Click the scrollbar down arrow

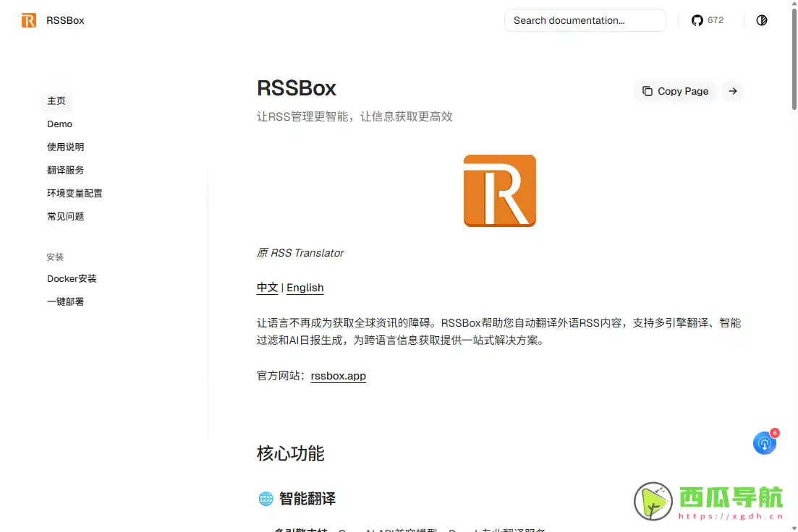tap(794, 528)
